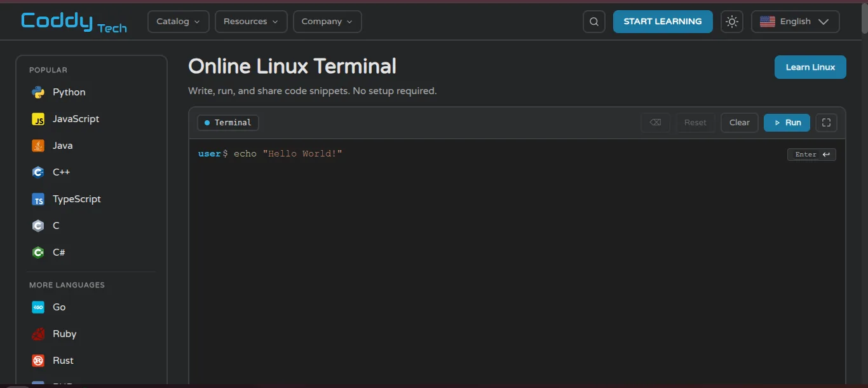Screen dimensions: 868x388
Task: Click the TypeScript TS icon
Action: [38, 199]
